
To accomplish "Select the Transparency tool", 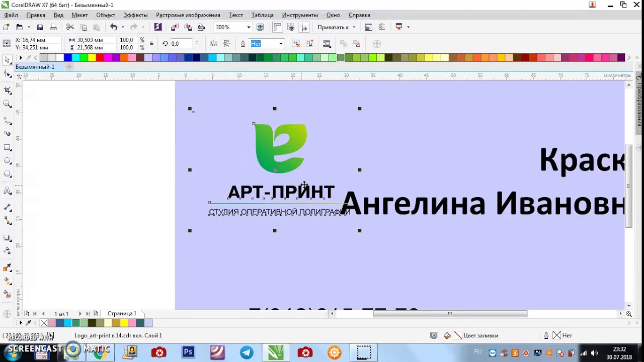I will (8, 250).
